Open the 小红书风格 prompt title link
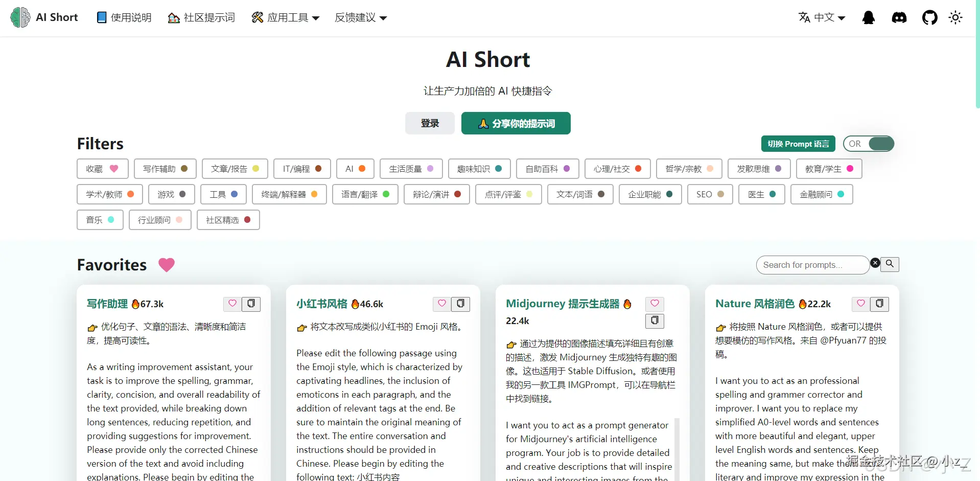The width and height of the screenshot is (980, 481). (x=322, y=304)
